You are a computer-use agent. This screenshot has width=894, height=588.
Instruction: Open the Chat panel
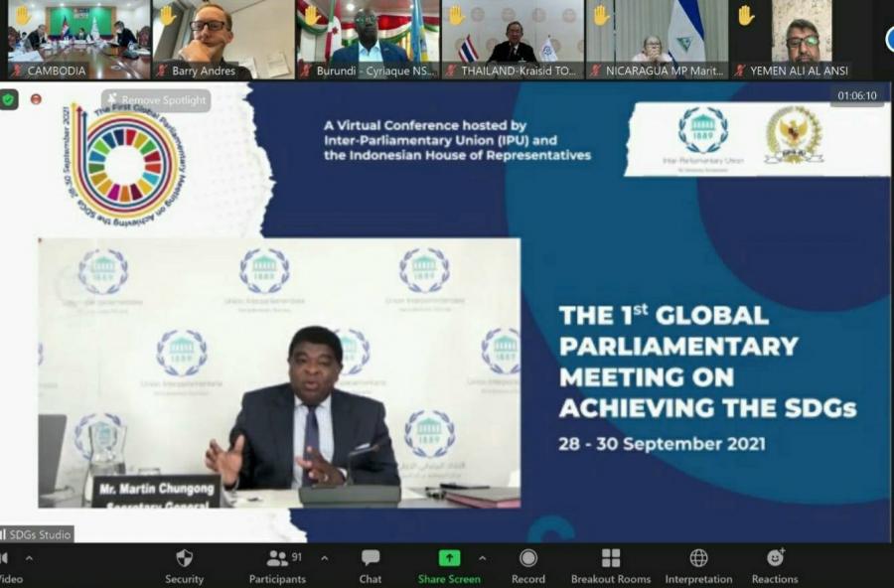[x=371, y=565]
